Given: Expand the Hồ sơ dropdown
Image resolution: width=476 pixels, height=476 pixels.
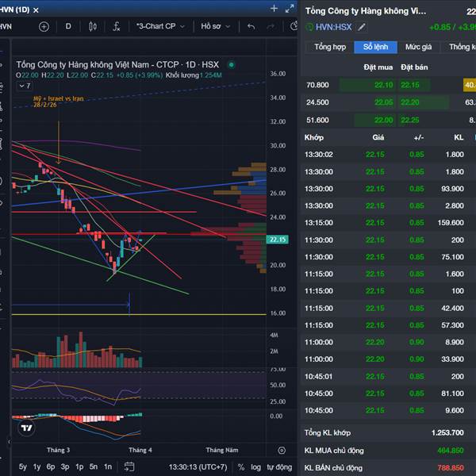Looking at the screenshot, I should (215, 26).
